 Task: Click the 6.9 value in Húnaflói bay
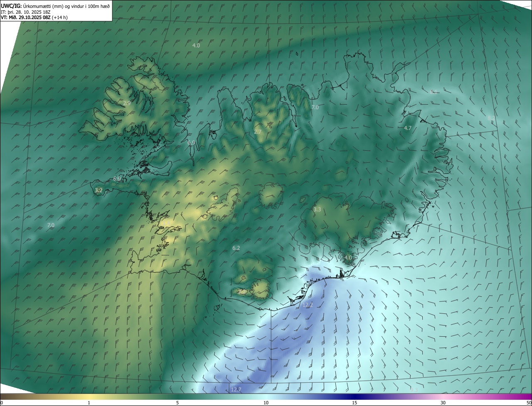point(191,142)
